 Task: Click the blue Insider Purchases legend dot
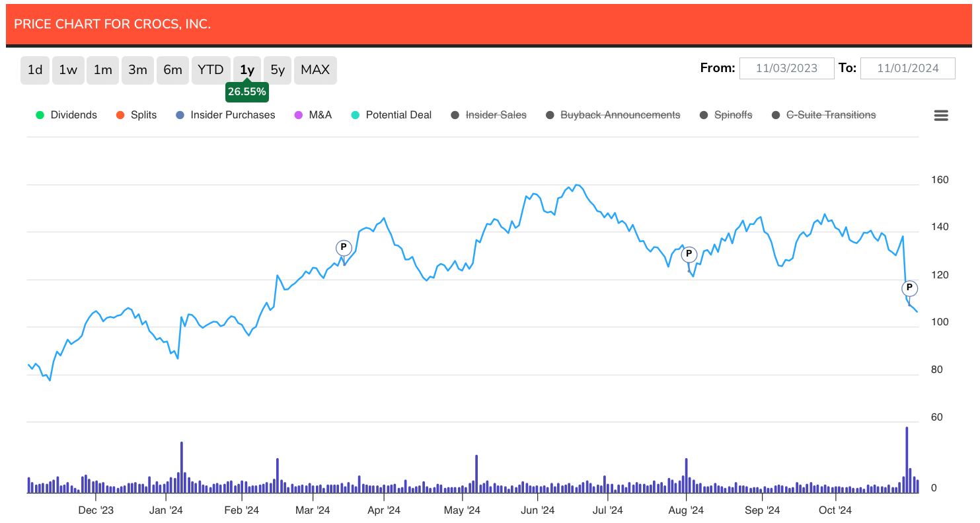[178, 114]
